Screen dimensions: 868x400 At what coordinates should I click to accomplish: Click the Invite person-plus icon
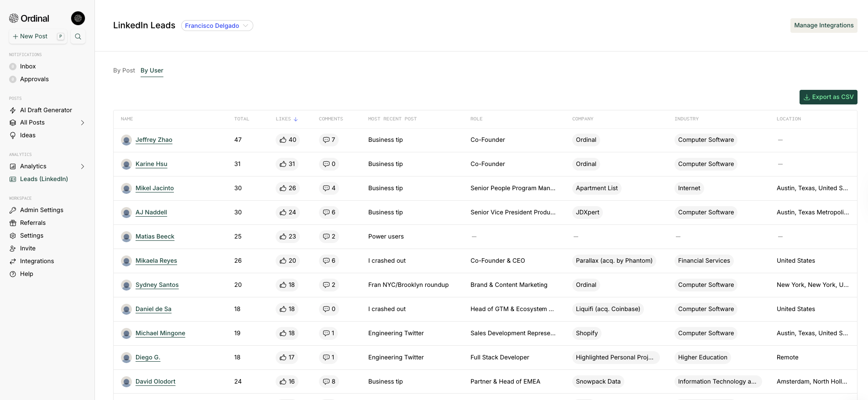tap(13, 249)
